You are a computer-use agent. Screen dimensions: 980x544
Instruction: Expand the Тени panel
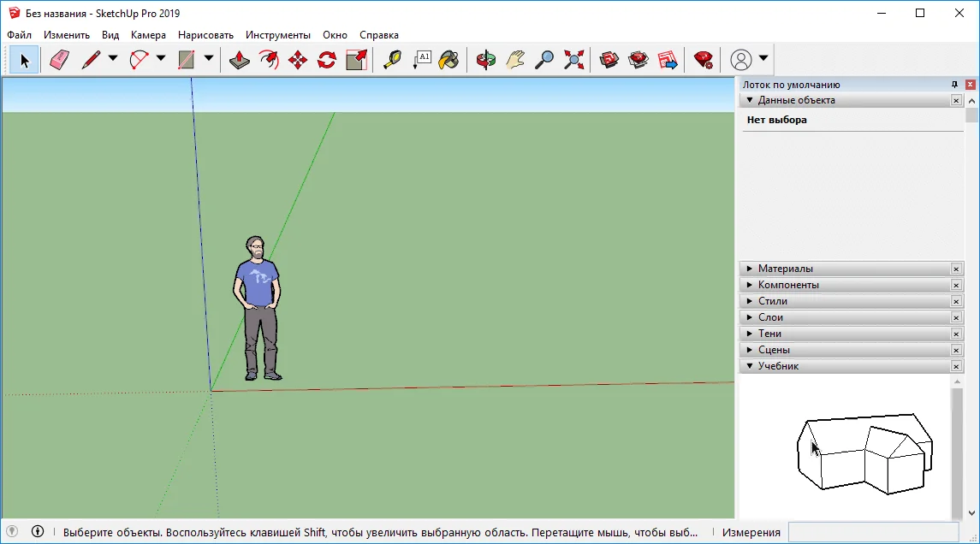point(750,334)
